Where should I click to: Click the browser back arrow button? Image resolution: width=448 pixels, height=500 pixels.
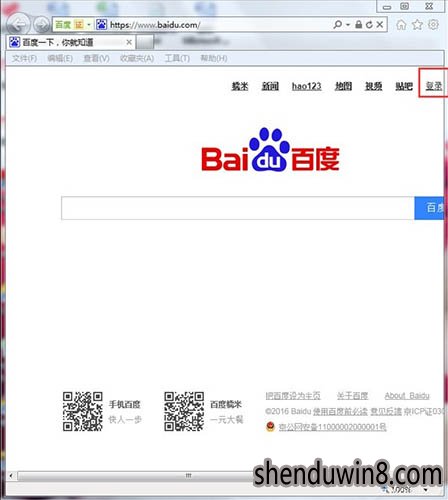pyautogui.click(x=18, y=24)
